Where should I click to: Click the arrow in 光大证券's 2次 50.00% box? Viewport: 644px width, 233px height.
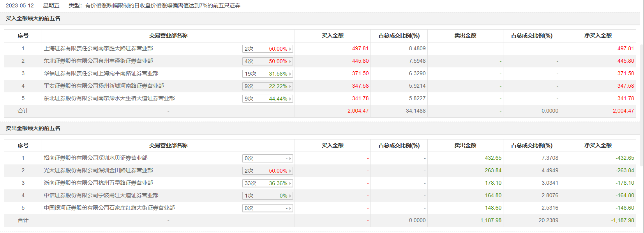(290, 171)
